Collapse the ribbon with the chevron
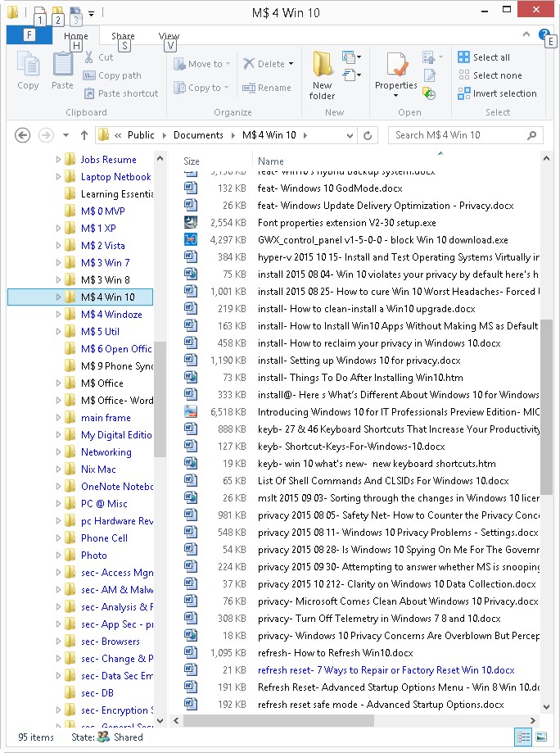This screenshot has width=560, height=753. (x=526, y=34)
